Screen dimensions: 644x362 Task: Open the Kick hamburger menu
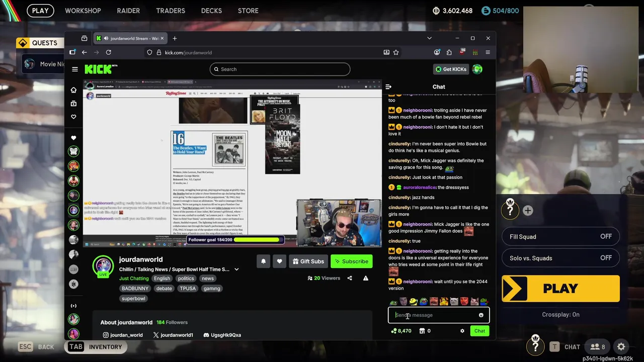coord(75,69)
